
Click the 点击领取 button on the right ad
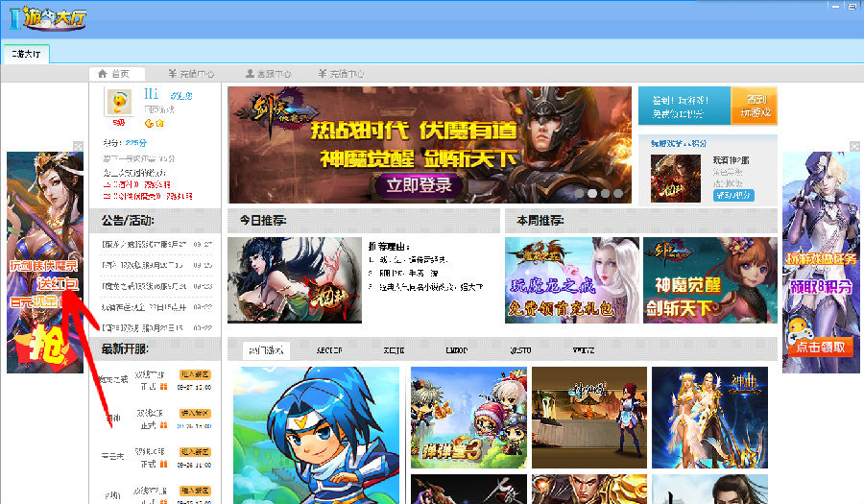click(x=821, y=348)
